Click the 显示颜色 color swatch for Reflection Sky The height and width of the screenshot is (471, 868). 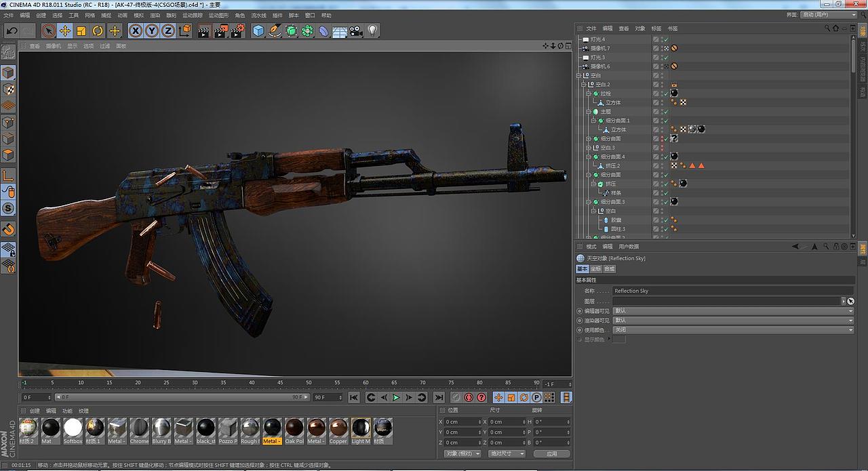tap(618, 339)
